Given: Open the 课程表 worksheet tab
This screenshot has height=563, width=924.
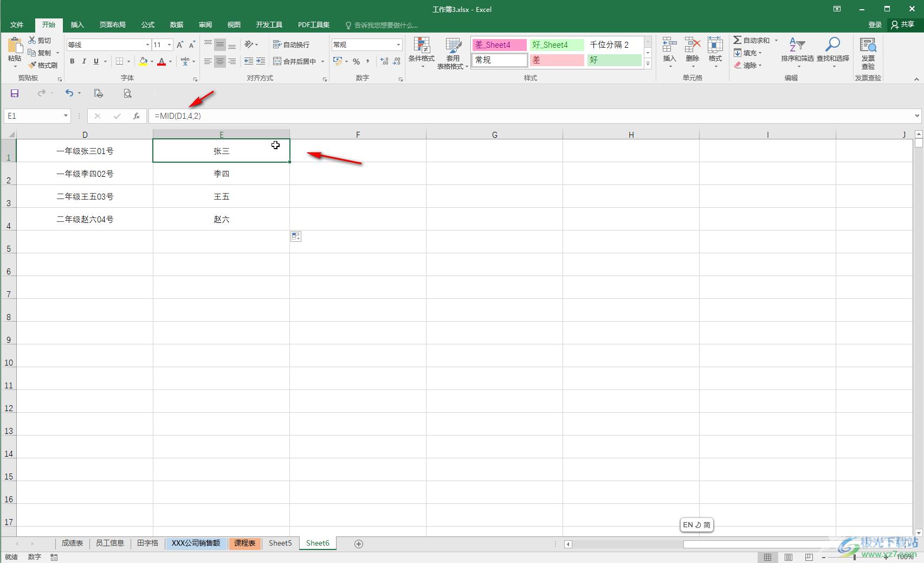Looking at the screenshot, I should click(x=244, y=543).
